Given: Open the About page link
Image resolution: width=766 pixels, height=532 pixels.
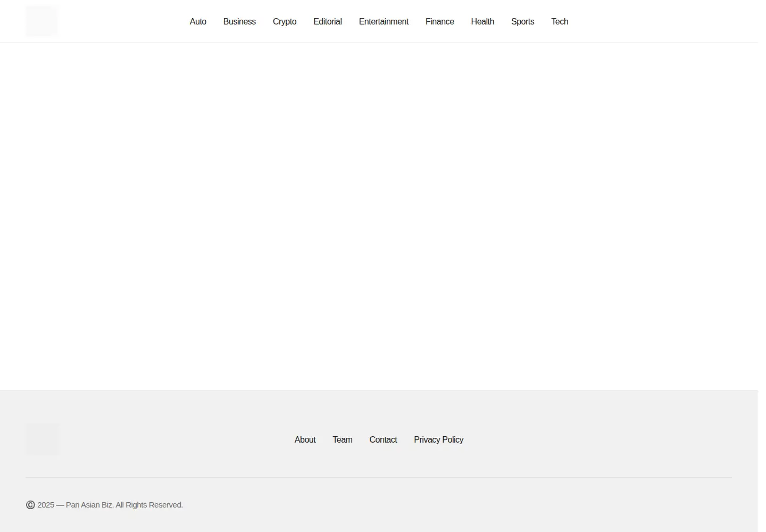Looking at the screenshot, I should click(305, 439).
